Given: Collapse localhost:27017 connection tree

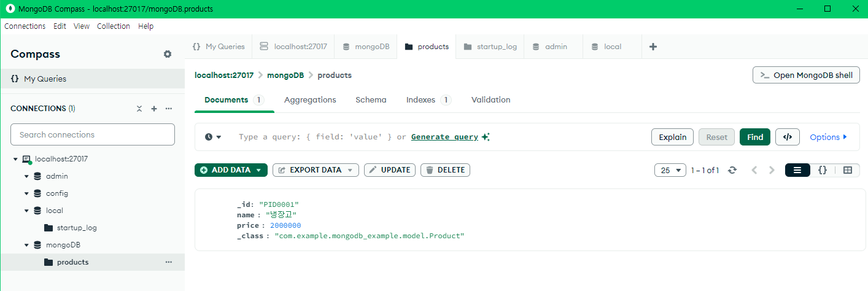Looking at the screenshot, I should pos(15,159).
